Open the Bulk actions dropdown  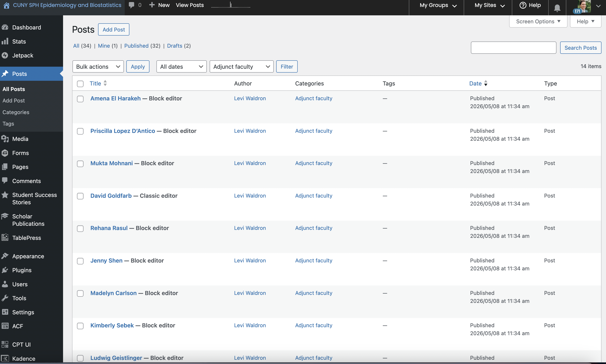point(98,66)
